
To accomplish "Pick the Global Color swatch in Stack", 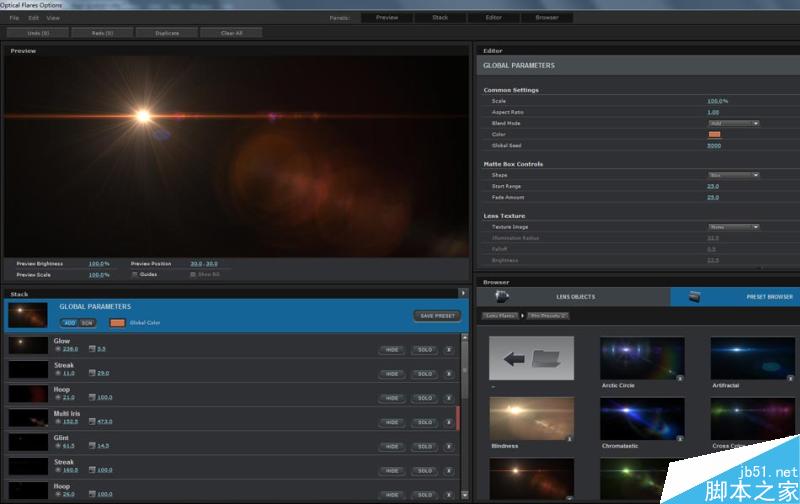I will coord(117,323).
